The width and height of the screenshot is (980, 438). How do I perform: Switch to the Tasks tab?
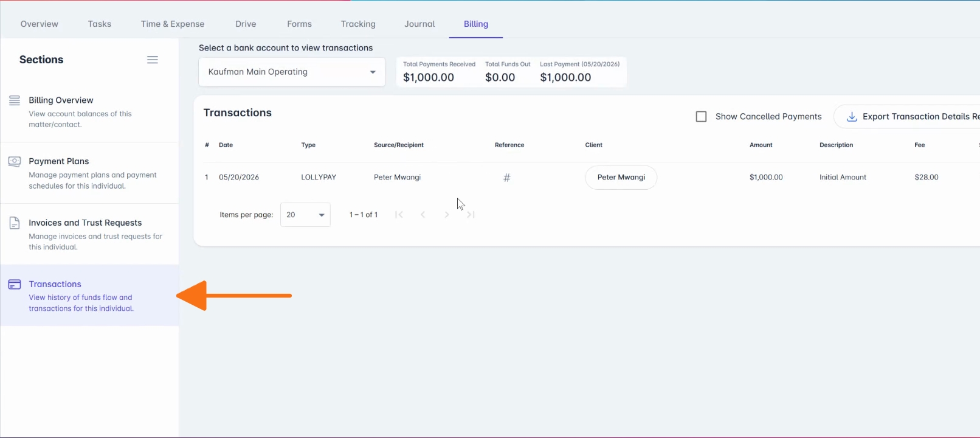tap(100, 24)
